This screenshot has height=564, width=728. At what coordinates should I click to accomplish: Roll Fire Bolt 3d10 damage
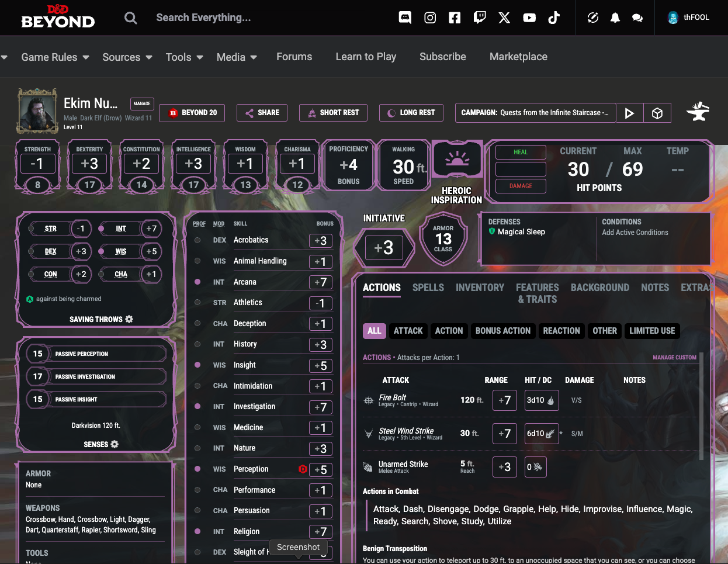541,400
